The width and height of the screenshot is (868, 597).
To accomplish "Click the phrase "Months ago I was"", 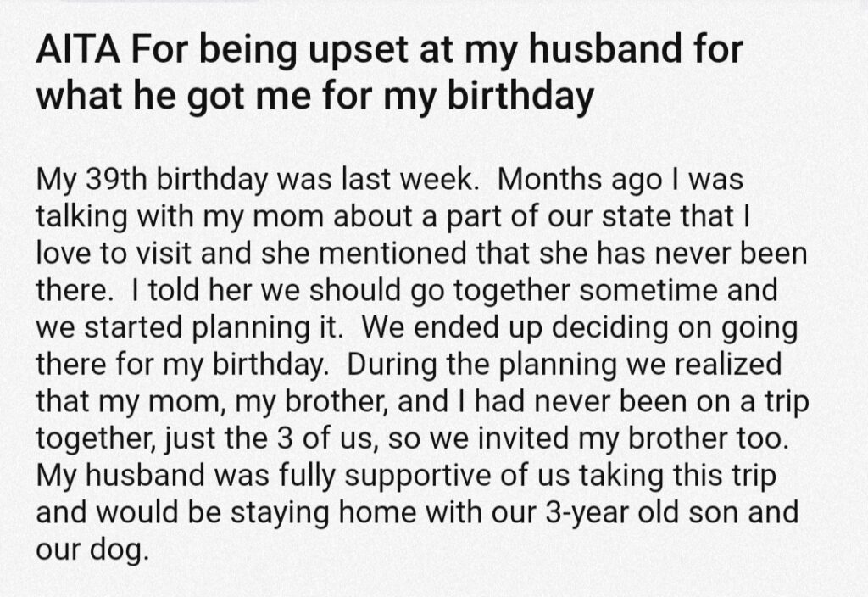I will [x=620, y=180].
